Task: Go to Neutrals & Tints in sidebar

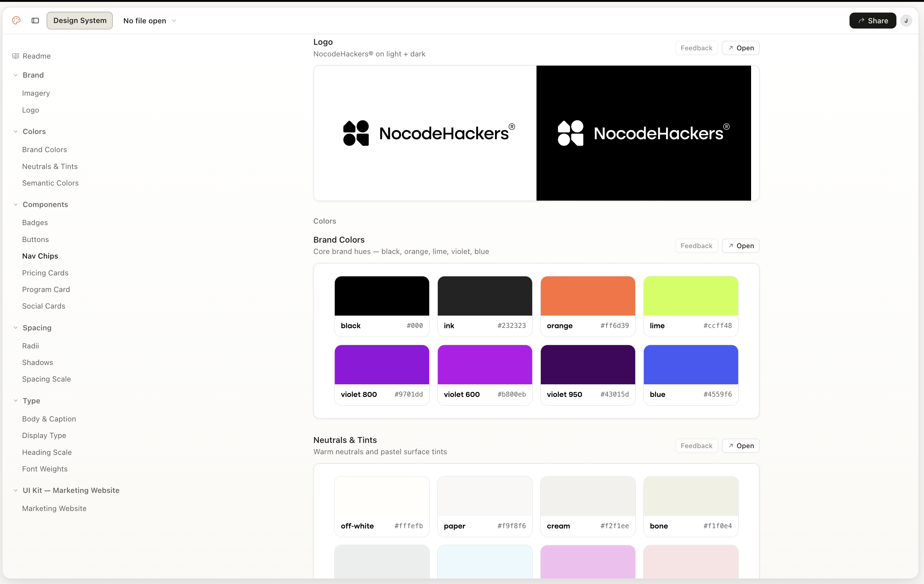Action: click(x=50, y=167)
